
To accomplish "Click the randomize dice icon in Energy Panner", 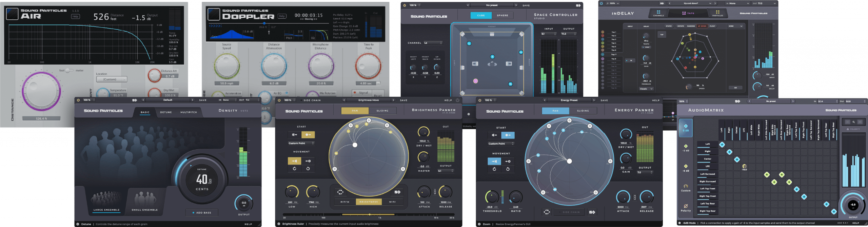I will (592, 212).
